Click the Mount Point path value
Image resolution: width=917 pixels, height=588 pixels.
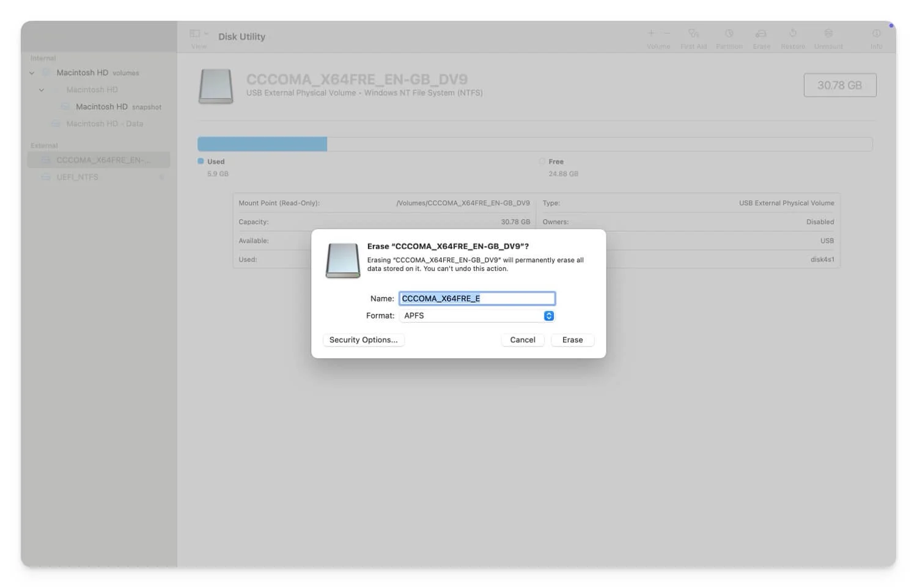[x=463, y=203]
